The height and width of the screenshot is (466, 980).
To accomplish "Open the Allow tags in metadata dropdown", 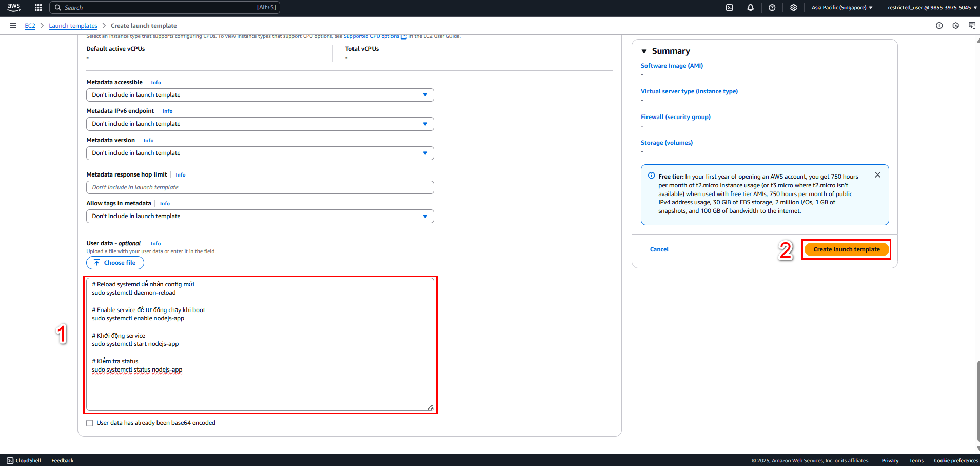I will pos(260,216).
